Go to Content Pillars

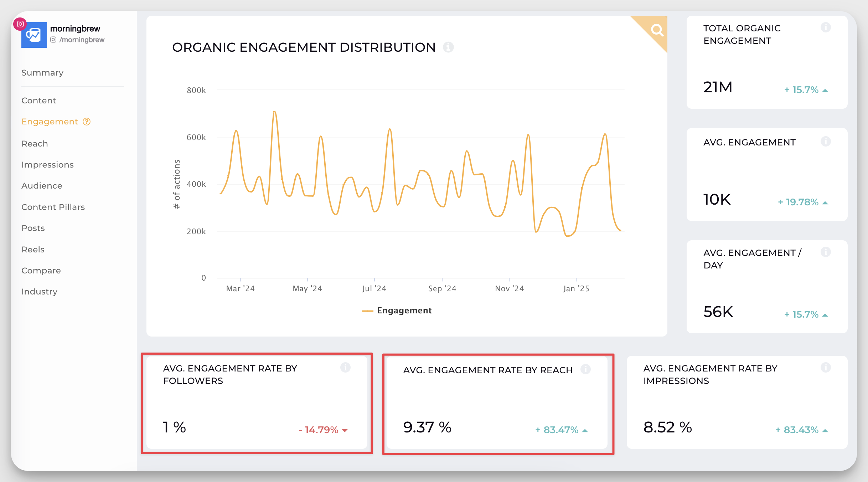[x=53, y=207]
